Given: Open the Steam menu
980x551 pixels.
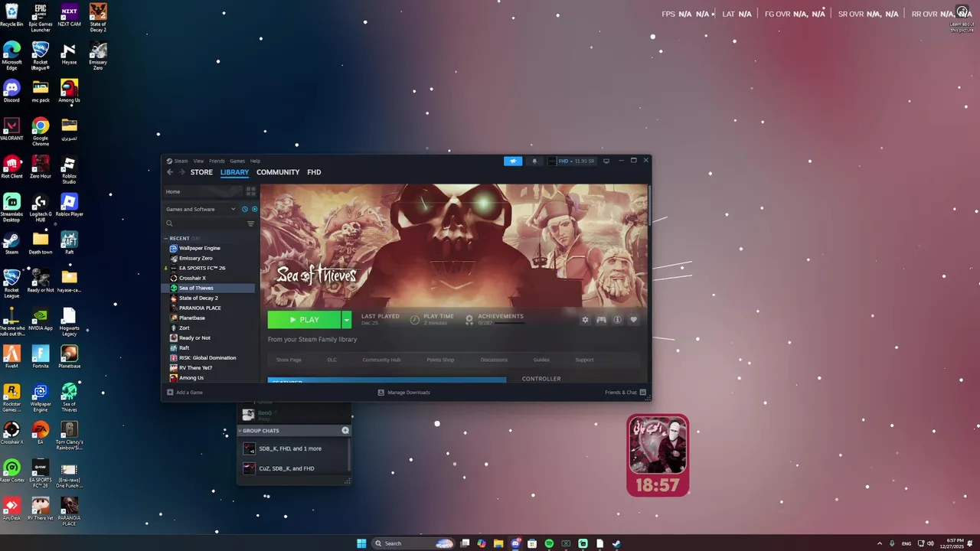Looking at the screenshot, I should (x=181, y=161).
